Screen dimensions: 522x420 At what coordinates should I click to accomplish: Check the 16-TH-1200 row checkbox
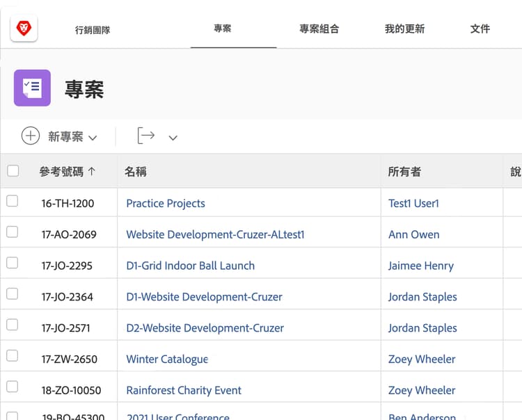pos(13,201)
